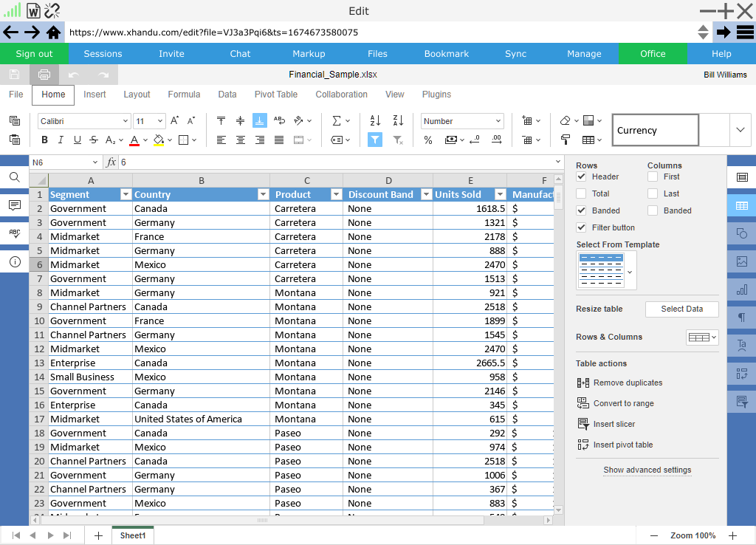Image resolution: width=756 pixels, height=545 pixels.
Task: Click the Print icon in toolbar
Action: [44, 75]
